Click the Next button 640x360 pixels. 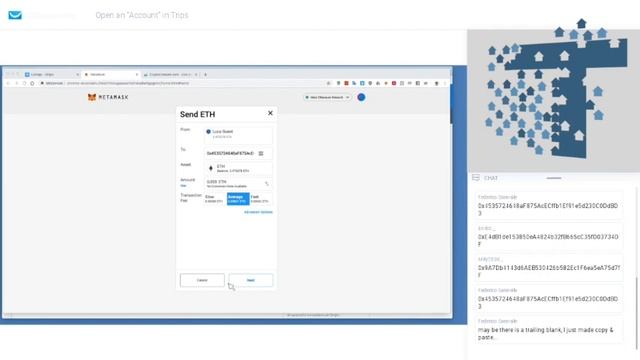[x=251, y=280]
